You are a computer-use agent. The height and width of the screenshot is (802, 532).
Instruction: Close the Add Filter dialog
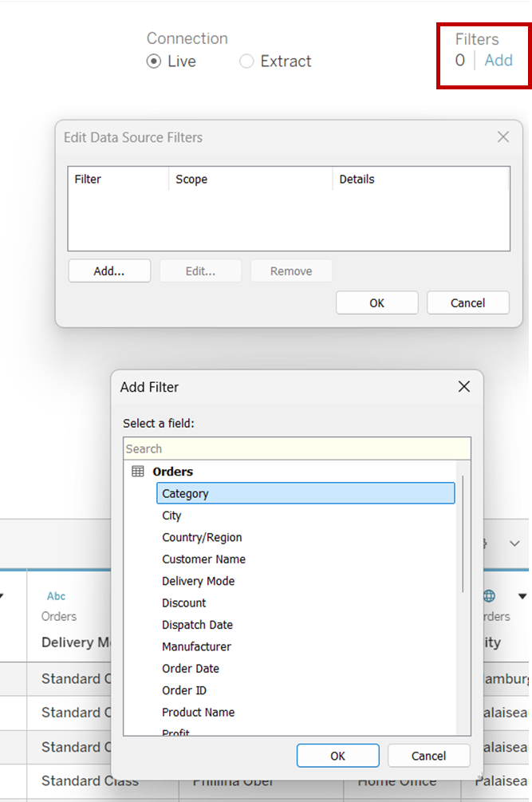(464, 387)
